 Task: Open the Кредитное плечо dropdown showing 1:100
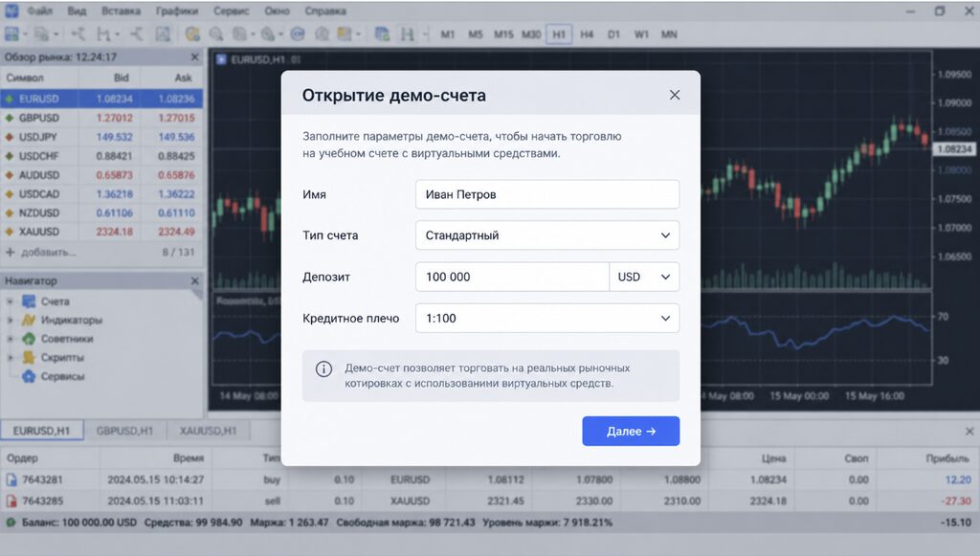pos(546,318)
